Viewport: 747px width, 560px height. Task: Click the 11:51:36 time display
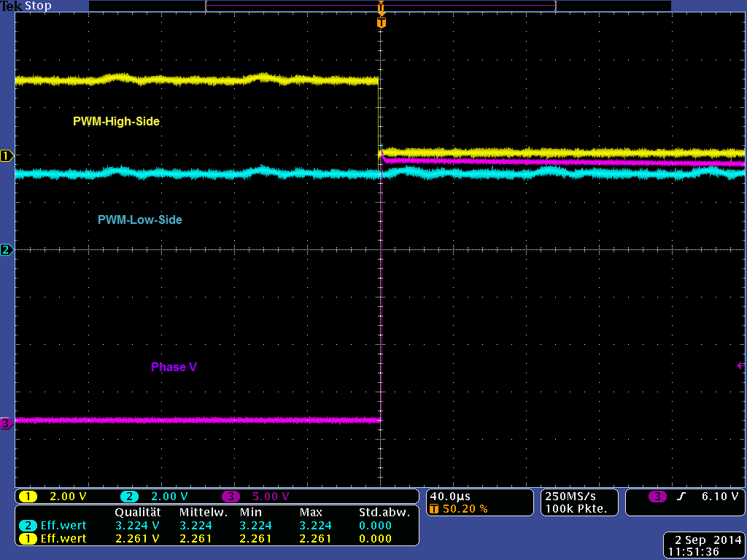tap(694, 552)
